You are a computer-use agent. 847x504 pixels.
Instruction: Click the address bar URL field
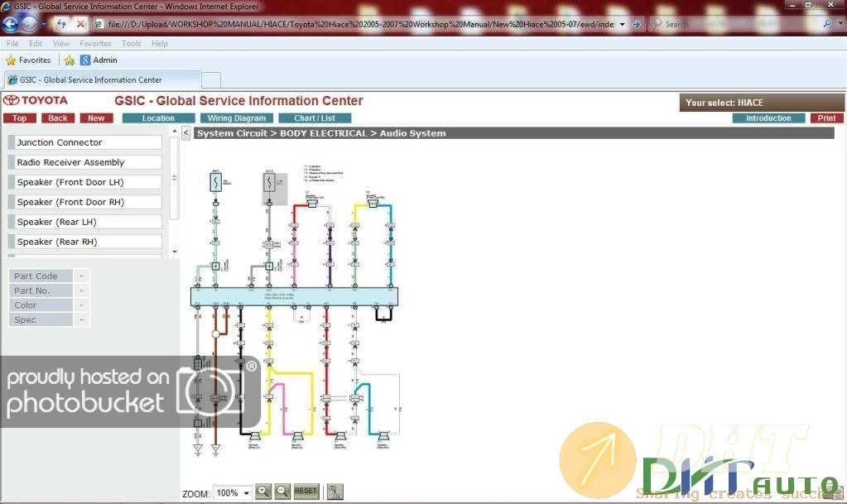pyautogui.click(x=360, y=24)
